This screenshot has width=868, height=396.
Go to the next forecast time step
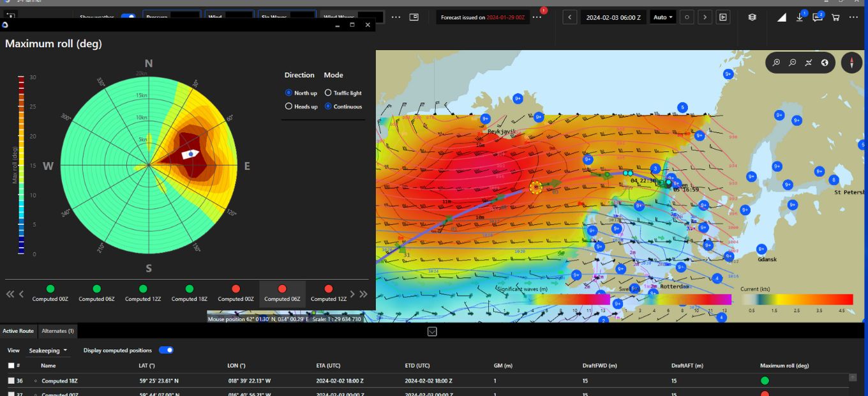[705, 17]
